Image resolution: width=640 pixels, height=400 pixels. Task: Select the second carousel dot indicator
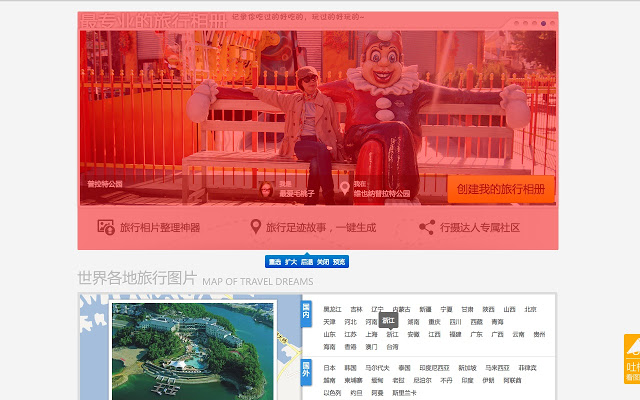pyautogui.click(x=525, y=23)
